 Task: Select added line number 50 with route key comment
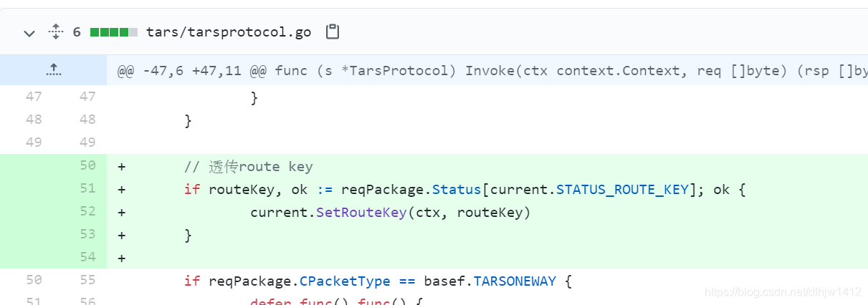coord(87,165)
